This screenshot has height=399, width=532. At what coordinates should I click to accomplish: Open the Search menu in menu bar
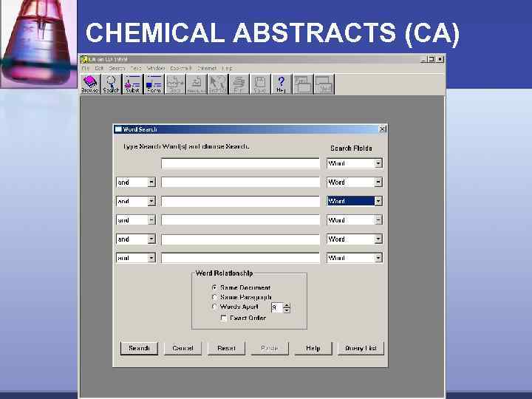[117, 68]
